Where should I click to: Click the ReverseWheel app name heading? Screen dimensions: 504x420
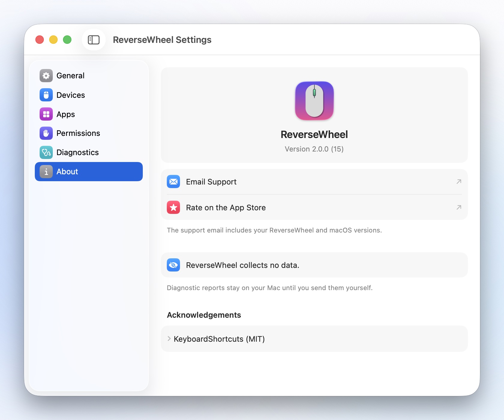pos(314,134)
